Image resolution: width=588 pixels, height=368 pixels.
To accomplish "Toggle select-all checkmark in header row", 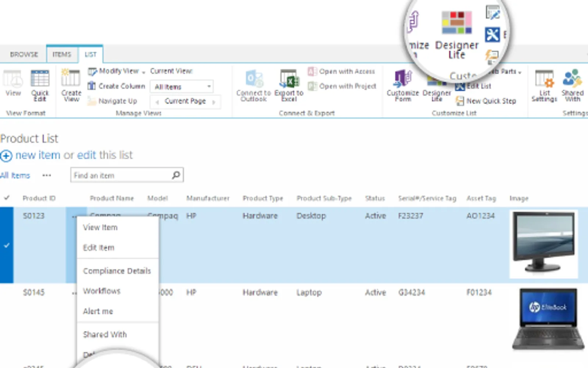I will (x=7, y=198).
